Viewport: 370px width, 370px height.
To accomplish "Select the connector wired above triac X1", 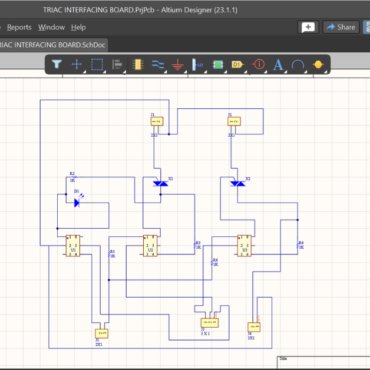I will point(157,121).
